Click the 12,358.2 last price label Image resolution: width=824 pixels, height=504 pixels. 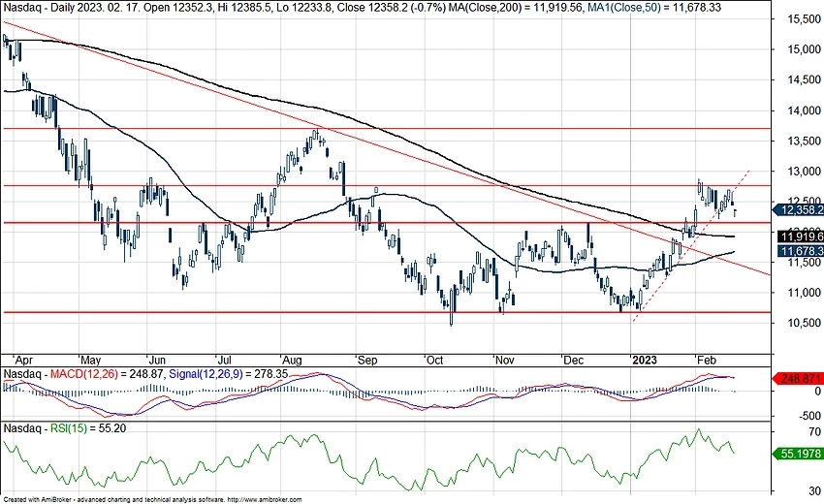(x=799, y=210)
